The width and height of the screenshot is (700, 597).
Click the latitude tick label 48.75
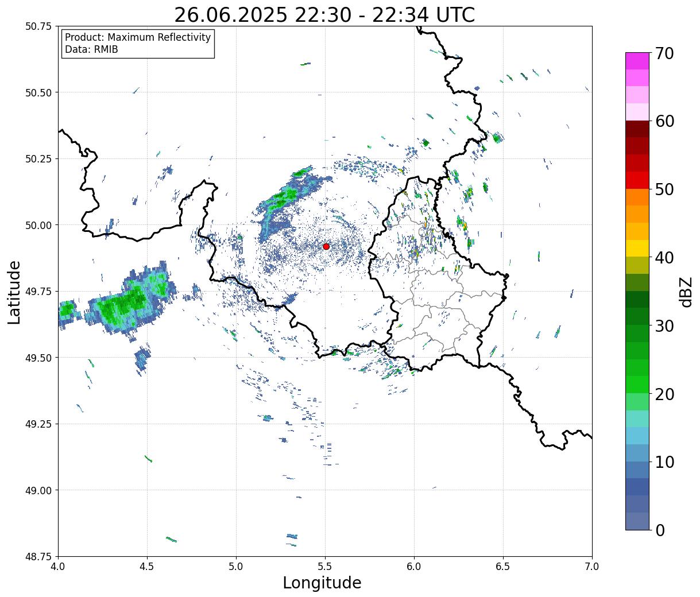(x=38, y=556)
